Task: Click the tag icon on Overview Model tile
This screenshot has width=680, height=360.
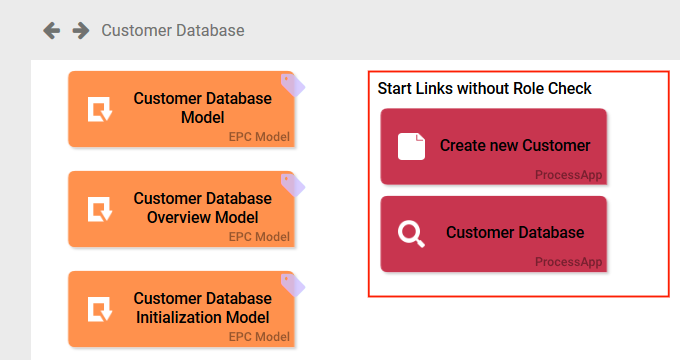Action: [x=293, y=185]
